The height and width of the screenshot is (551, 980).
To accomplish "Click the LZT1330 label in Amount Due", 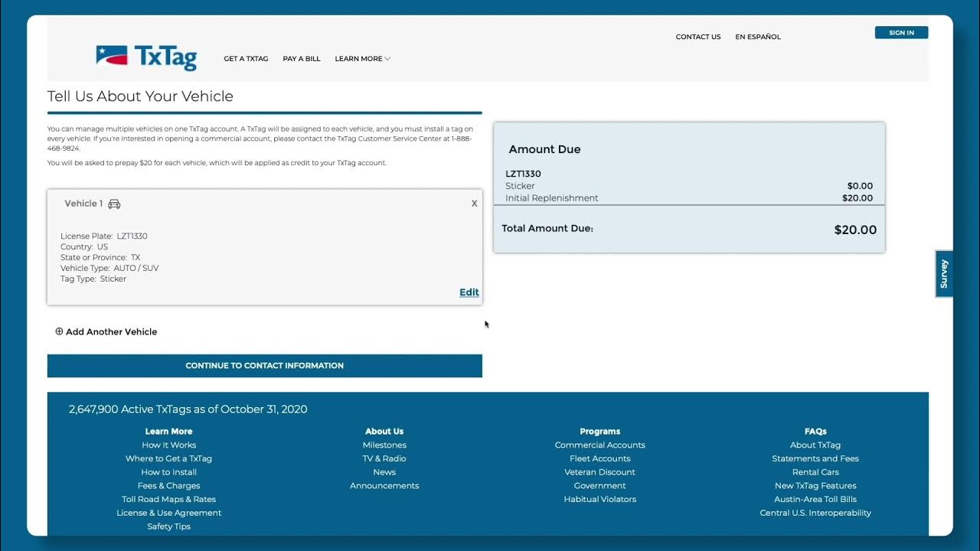I will point(523,174).
